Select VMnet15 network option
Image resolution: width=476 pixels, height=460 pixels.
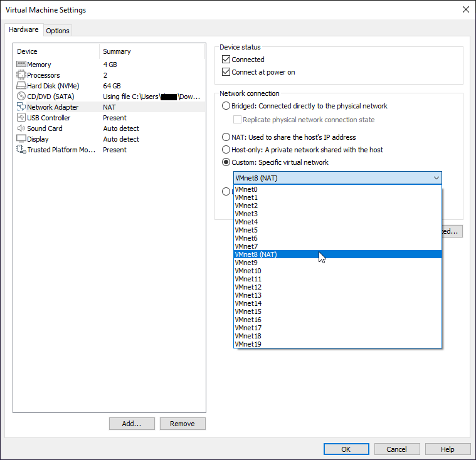pyautogui.click(x=337, y=311)
